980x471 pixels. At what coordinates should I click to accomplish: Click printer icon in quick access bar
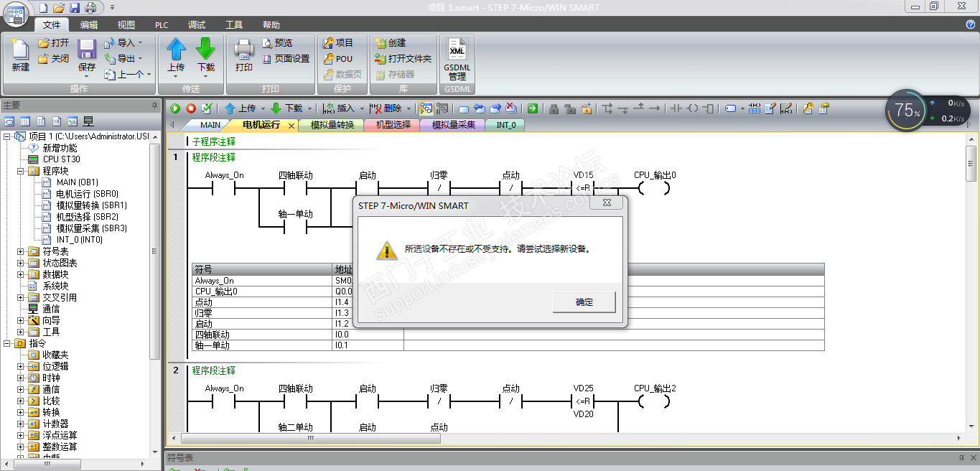[90, 7]
